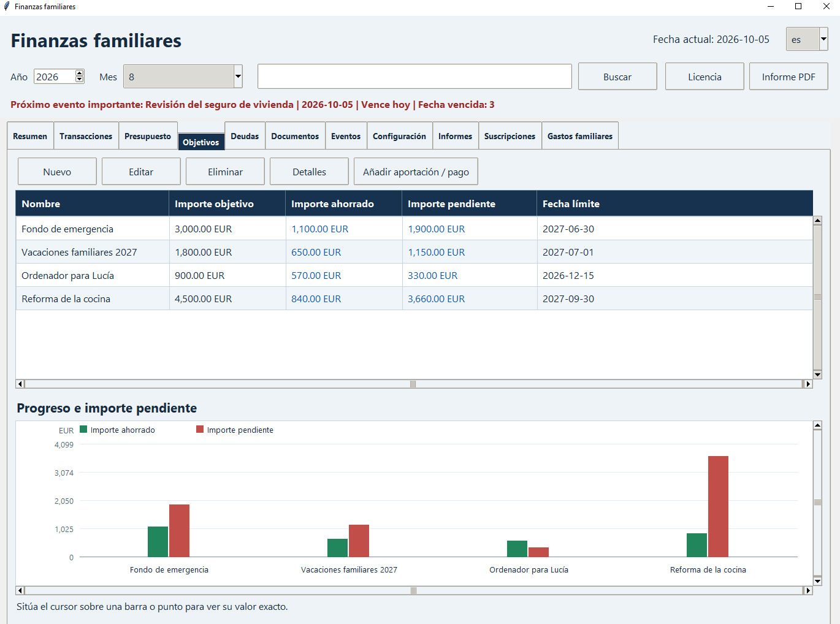Screen dimensions: 840x624
Task: Sort by Importe pendiente column header
Action: pyautogui.click(x=469, y=204)
